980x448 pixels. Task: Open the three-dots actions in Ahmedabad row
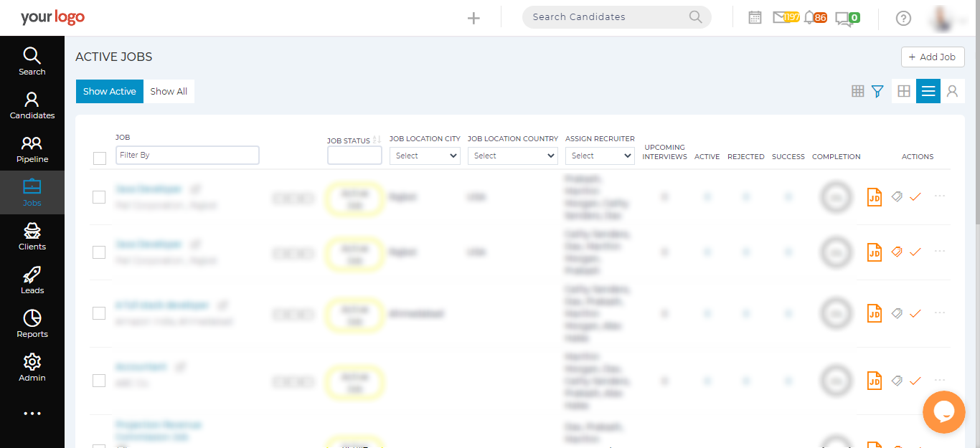coord(940,313)
